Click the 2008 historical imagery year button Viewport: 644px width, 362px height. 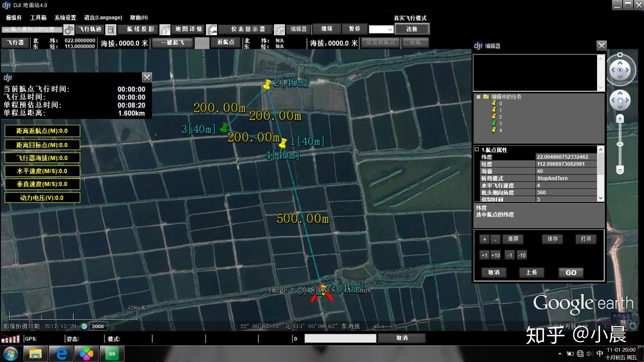98,326
